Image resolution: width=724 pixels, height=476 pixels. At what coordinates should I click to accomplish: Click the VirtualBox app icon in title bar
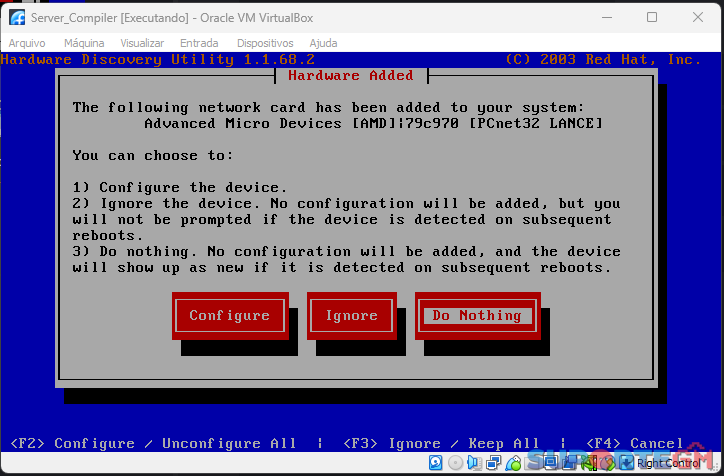[x=17, y=18]
